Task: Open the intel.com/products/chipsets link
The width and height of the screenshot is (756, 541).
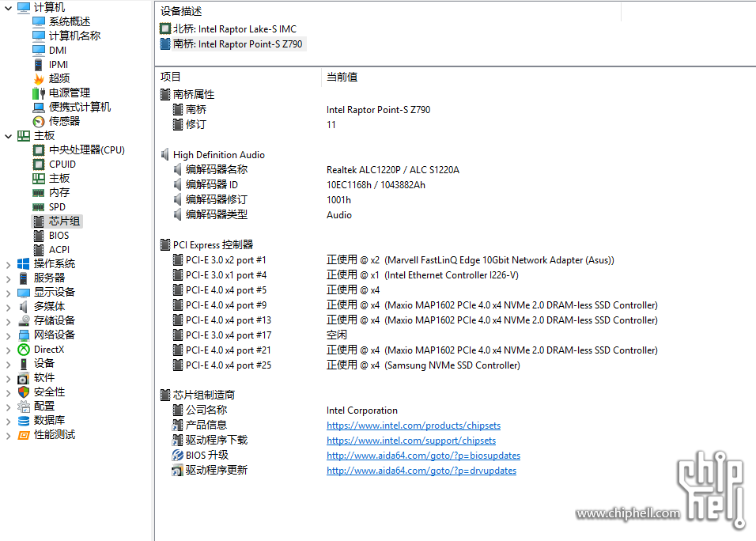Action: tap(414, 426)
